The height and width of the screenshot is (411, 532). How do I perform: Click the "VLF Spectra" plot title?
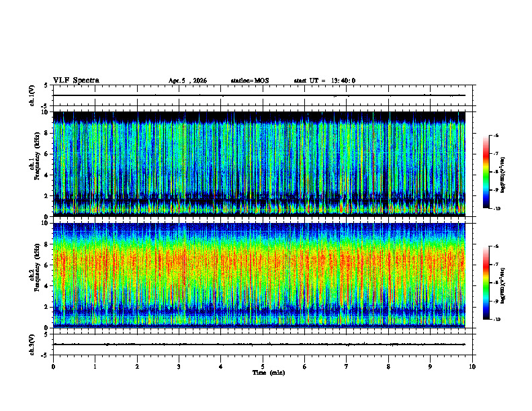coord(76,81)
